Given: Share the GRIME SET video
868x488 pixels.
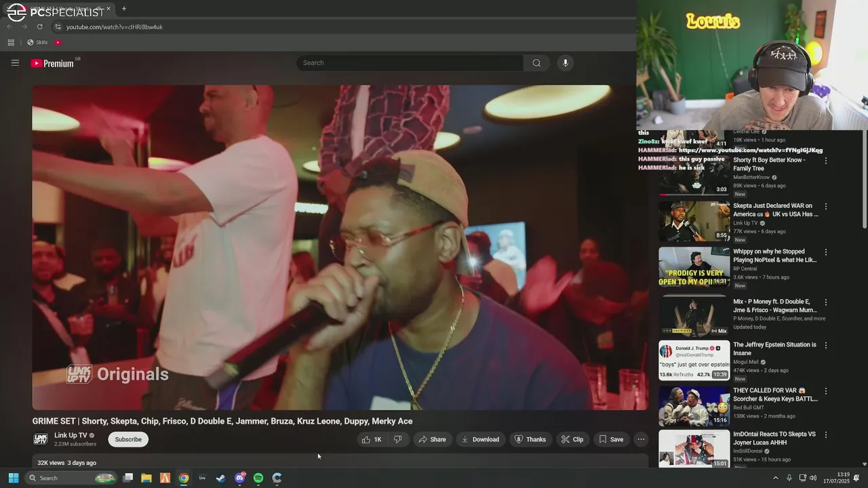Looking at the screenshot, I should (432, 439).
